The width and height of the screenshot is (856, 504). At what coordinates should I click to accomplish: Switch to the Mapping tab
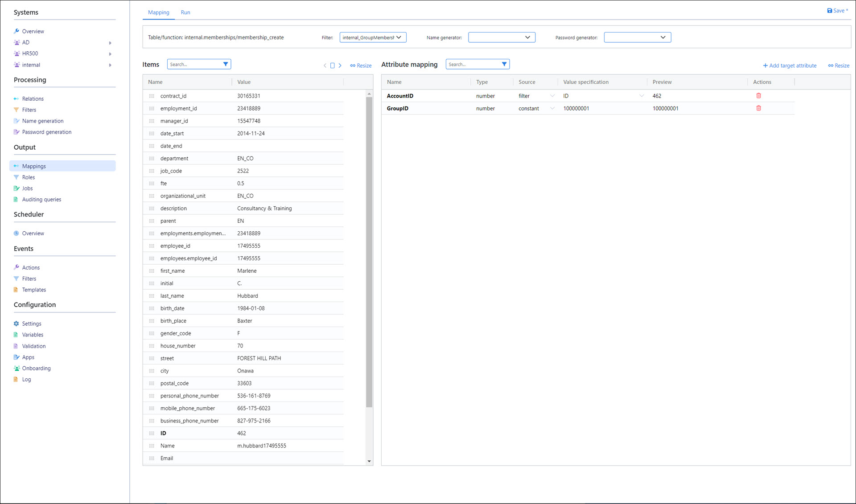pyautogui.click(x=159, y=12)
